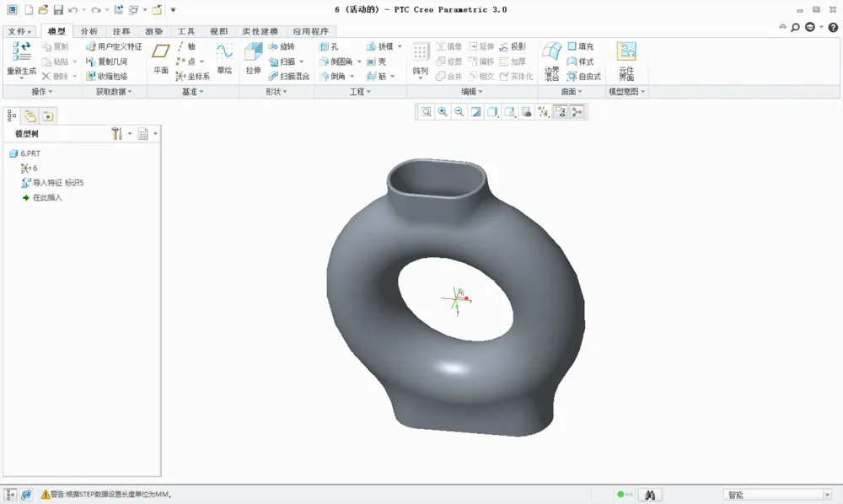Toggle spin center display in view toolbar
The width and height of the screenshot is (843, 504).
[577, 112]
